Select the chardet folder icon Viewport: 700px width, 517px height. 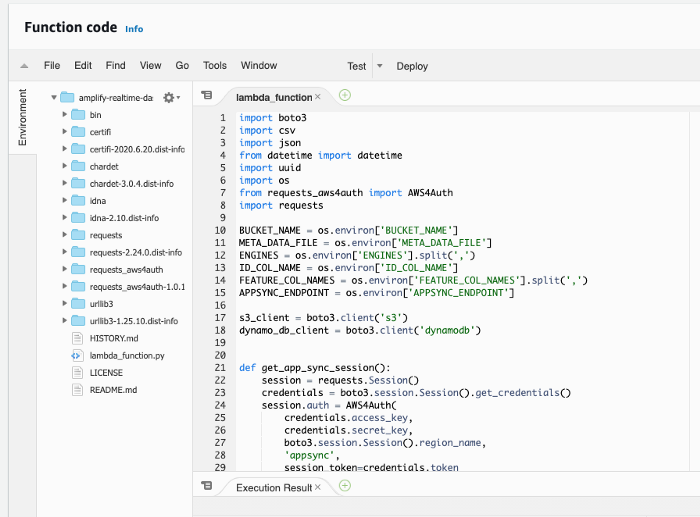pos(78,166)
